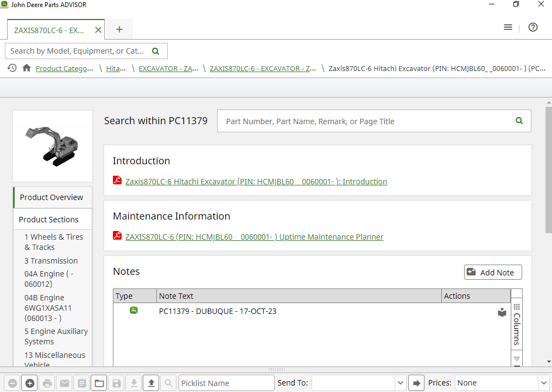Open a new tab with plus button
552x392 pixels.
(x=119, y=29)
